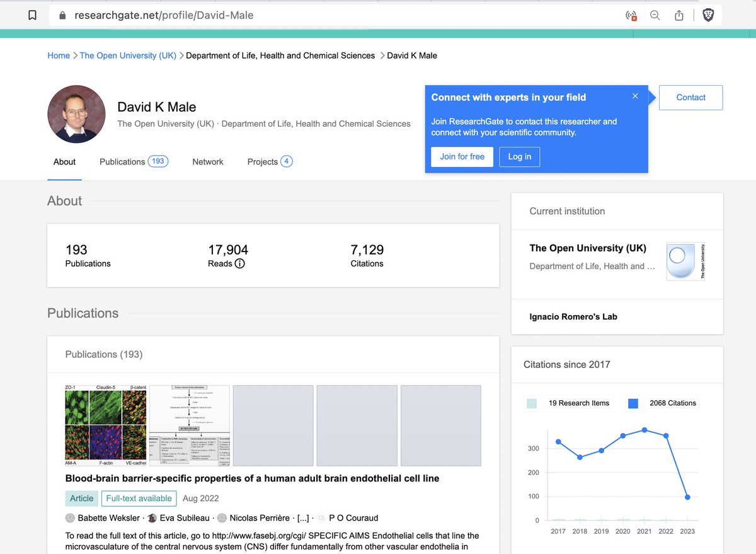The image size is (756, 554).
Task: Close the Connect with experts popup
Action: [x=635, y=96]
